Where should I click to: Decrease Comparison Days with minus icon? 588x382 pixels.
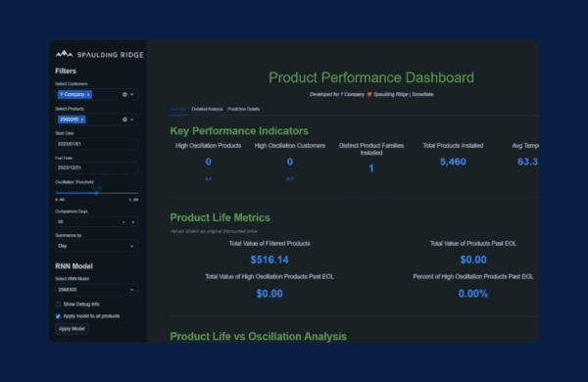[x=123, y=222]
